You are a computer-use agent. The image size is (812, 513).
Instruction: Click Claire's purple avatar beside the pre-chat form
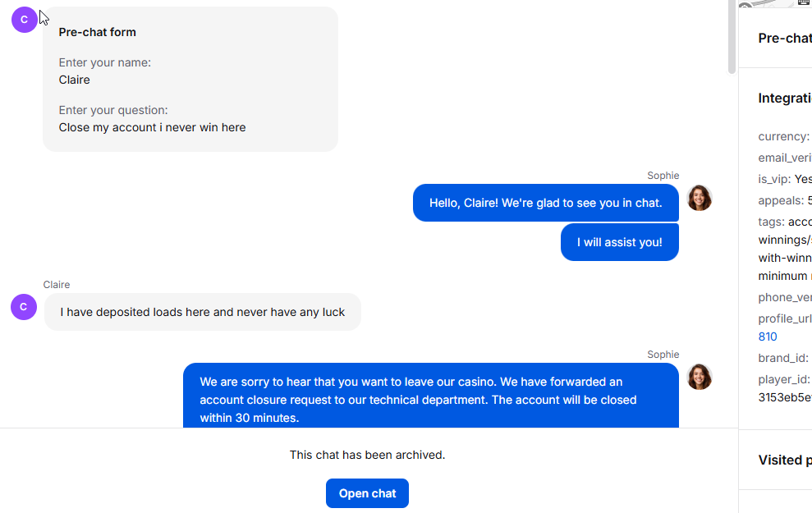[25, 20]
